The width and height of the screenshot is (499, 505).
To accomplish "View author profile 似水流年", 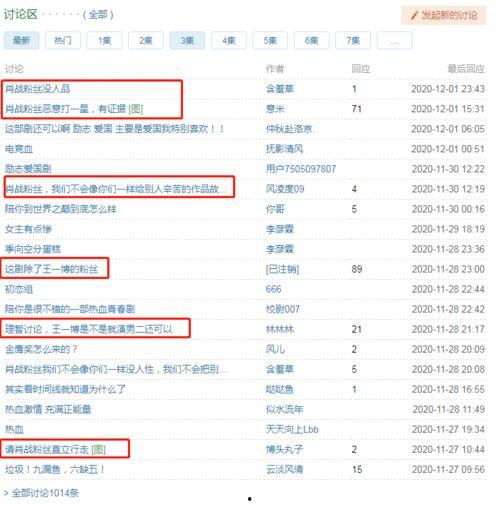I will tap(284, 409).
